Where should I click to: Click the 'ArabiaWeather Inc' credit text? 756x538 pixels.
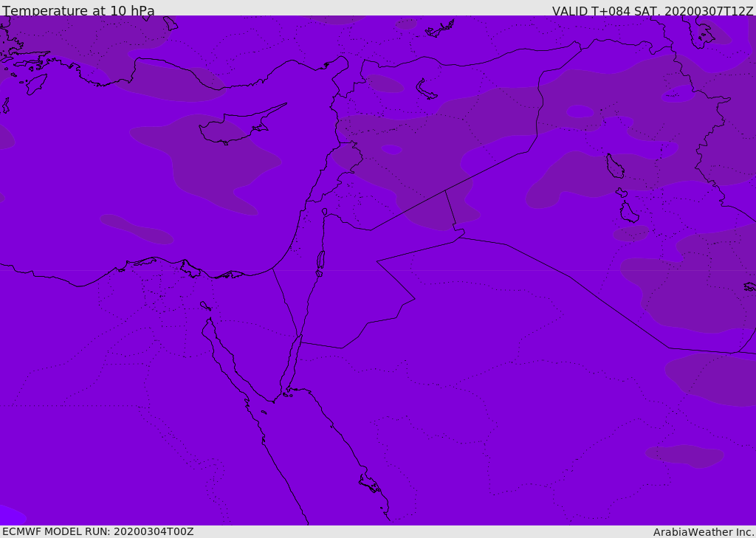[703, 532]
